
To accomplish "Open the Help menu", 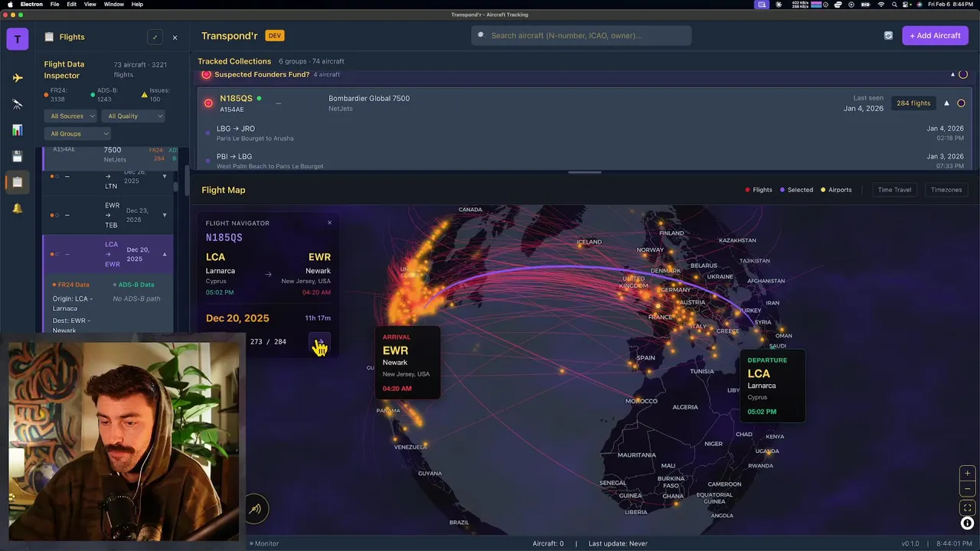I will (137, 5).
